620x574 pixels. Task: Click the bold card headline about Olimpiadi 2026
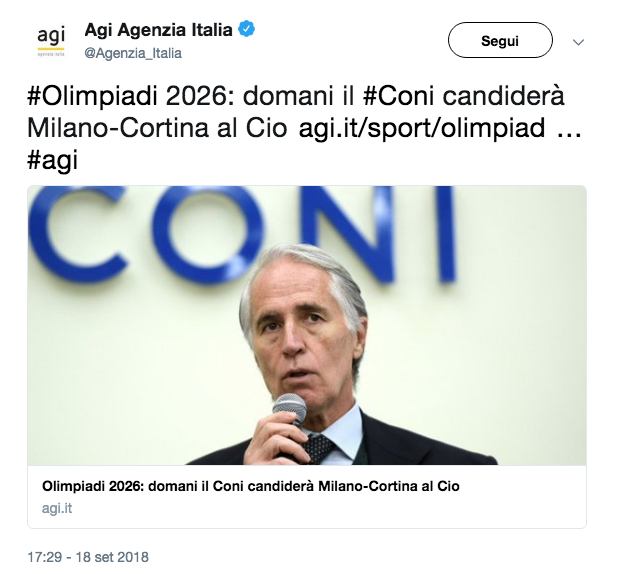[x=250, y=486]
